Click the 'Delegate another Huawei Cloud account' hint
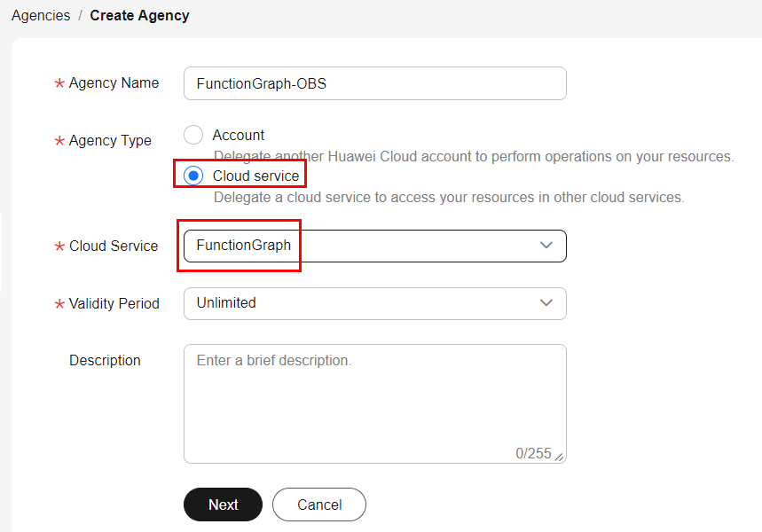The width and height of the screenshot is (762, 532). (474, 157)
